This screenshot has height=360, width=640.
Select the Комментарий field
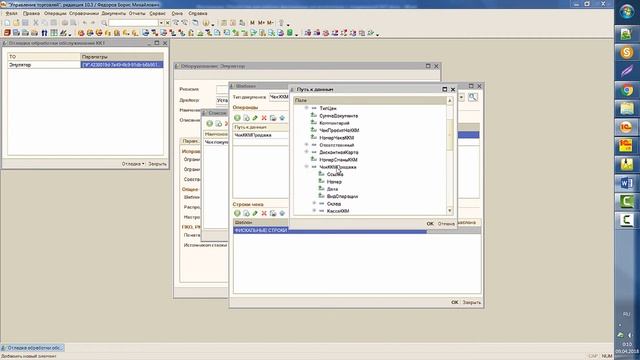(334, 123)
